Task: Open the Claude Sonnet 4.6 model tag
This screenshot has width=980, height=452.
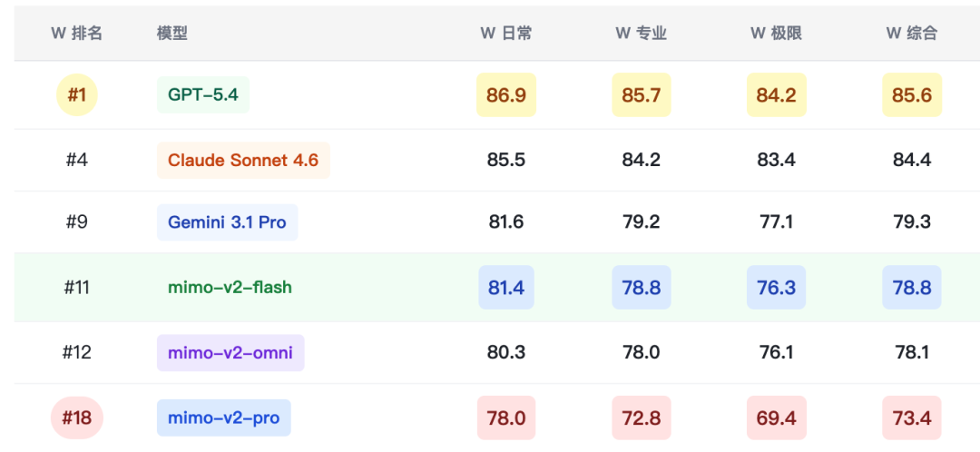Action: pos(243,161)
